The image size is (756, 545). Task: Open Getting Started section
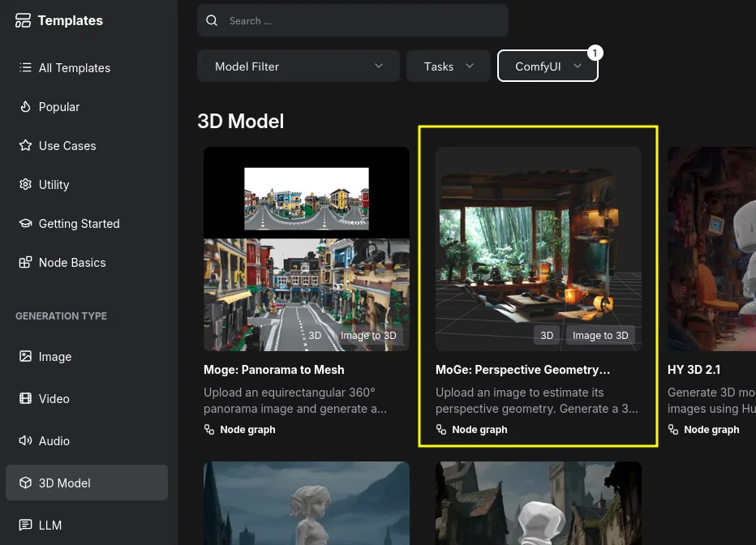(87, 224)
